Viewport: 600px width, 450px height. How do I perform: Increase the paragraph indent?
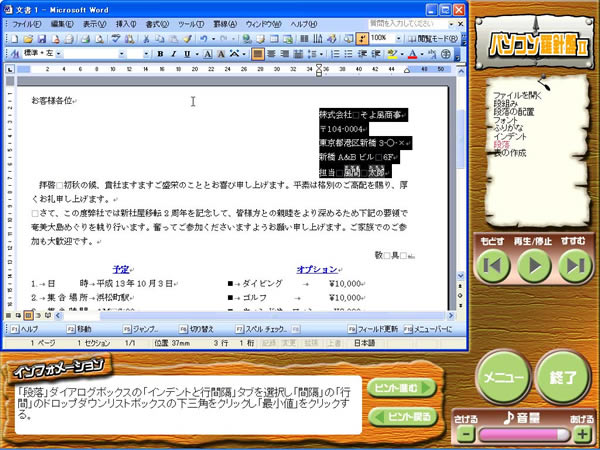point(376,54)
